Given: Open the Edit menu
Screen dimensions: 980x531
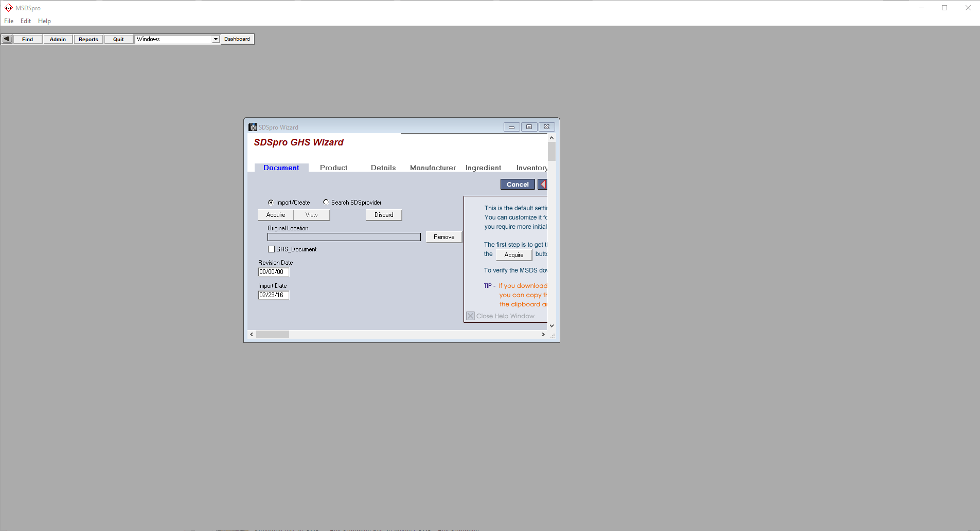Looking at the screenshot, I should pyautogui.click(x=26, y=21).
